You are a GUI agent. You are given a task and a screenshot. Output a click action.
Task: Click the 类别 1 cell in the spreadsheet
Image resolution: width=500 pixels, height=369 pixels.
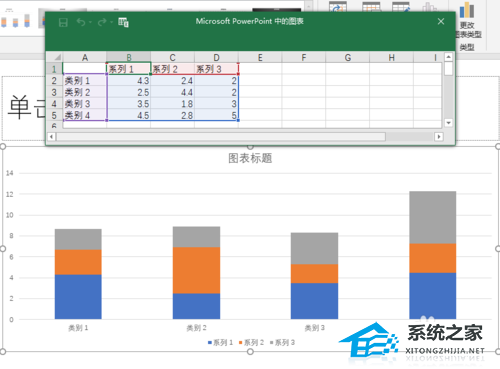click(x=85, y=80)
